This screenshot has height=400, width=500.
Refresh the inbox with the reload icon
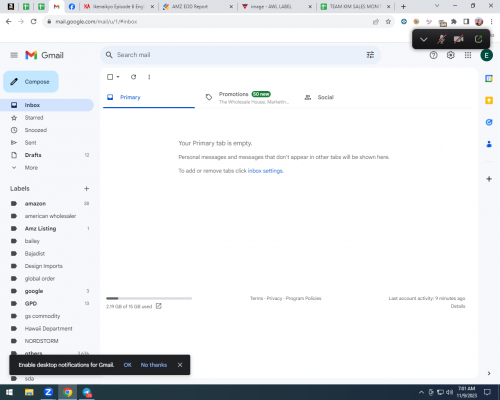coord(133,77)
